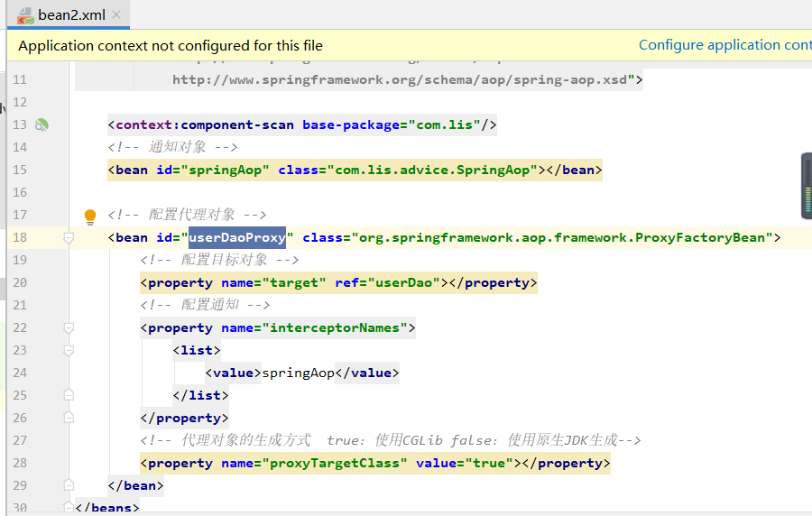Click the list closing fold marker on line 25
This screenshot has height=516, width=812.
(x=69, y=395)
